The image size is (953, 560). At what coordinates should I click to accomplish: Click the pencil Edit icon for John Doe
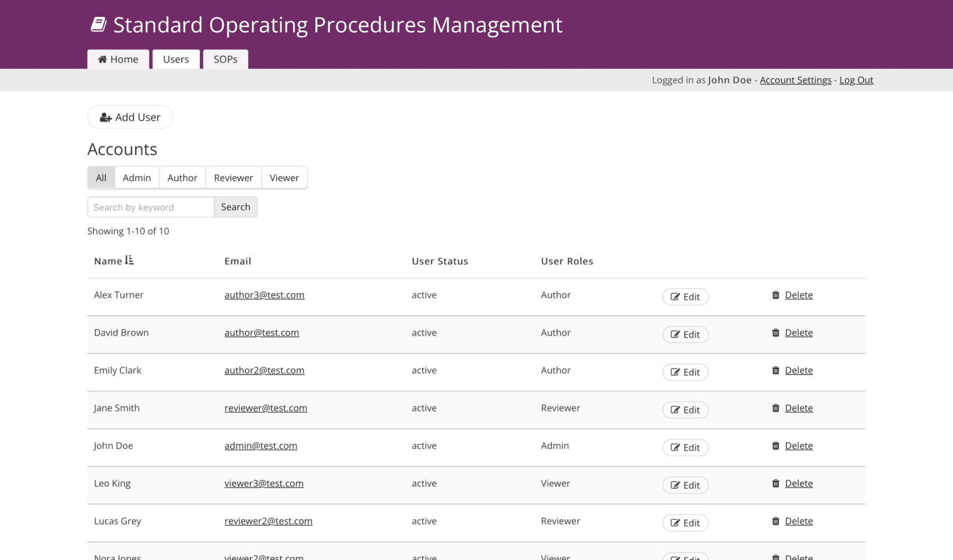pyautogui.click(x=674, y=447)
